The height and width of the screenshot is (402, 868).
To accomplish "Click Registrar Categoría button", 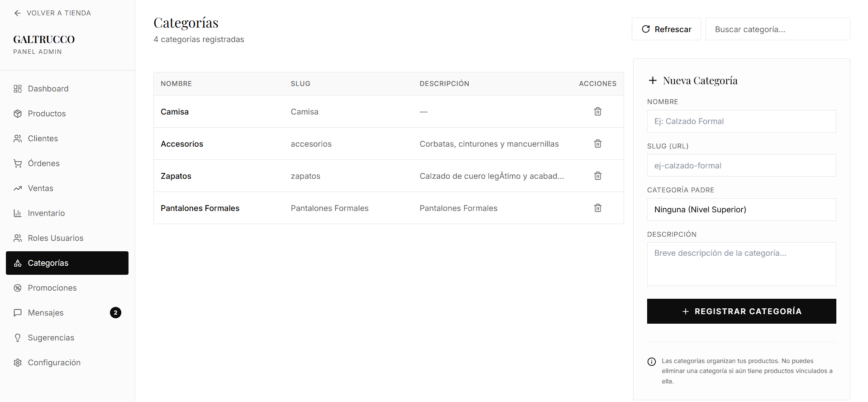I will click(x=741, y=311).
